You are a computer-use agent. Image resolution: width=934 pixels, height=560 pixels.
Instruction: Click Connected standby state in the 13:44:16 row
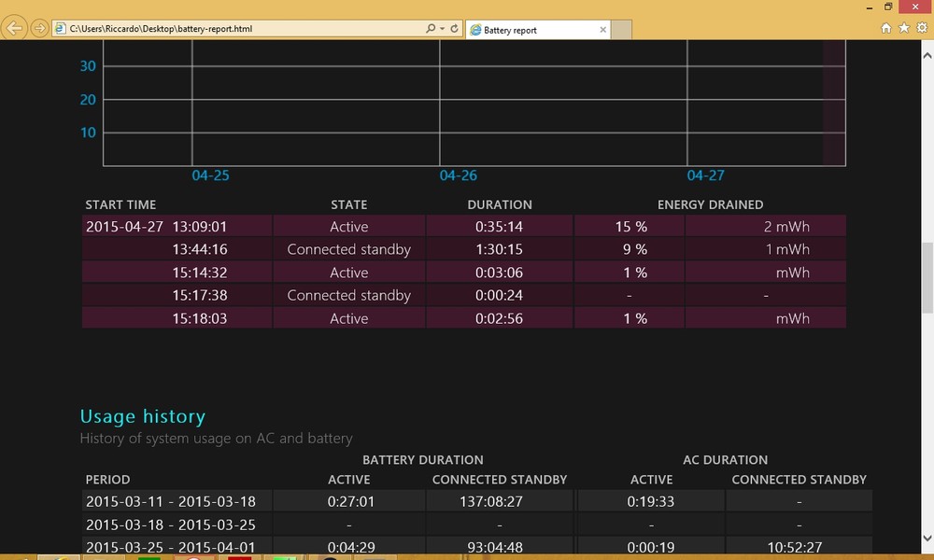[349, 249]
